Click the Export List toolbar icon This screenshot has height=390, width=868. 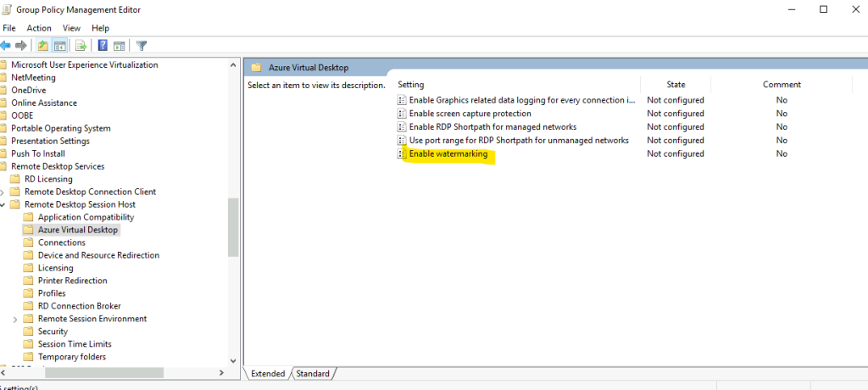click(x=81, y=46)
